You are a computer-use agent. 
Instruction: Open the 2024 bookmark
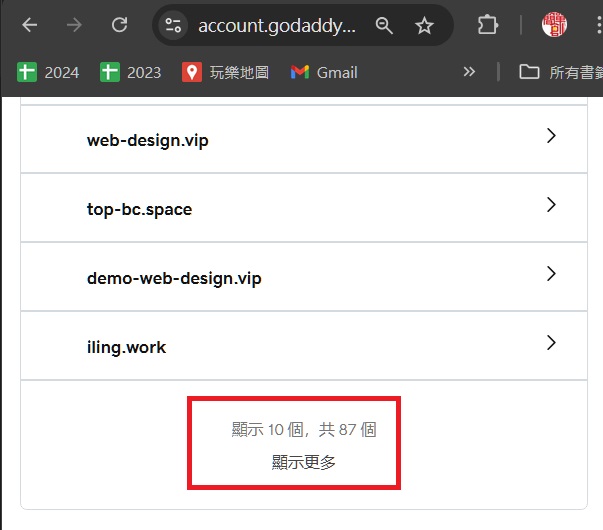(48, 72)
